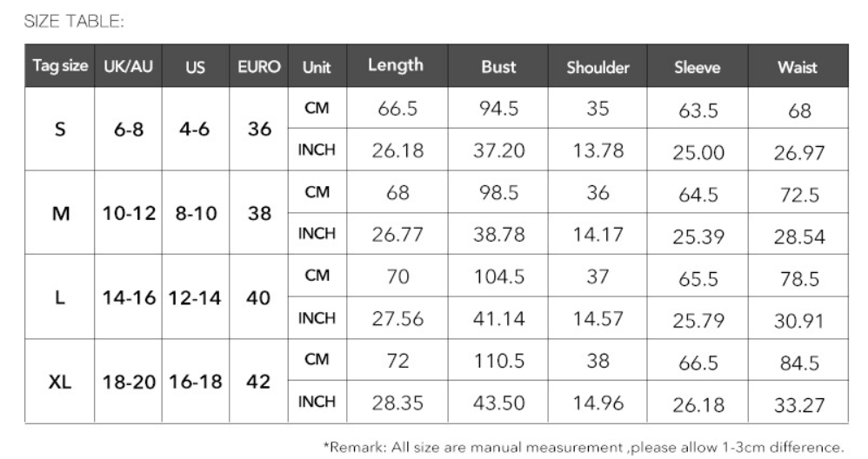Click the manual measurement remark text
The image size is (868, 459).
pyautogui.click(x=584, y=447)
